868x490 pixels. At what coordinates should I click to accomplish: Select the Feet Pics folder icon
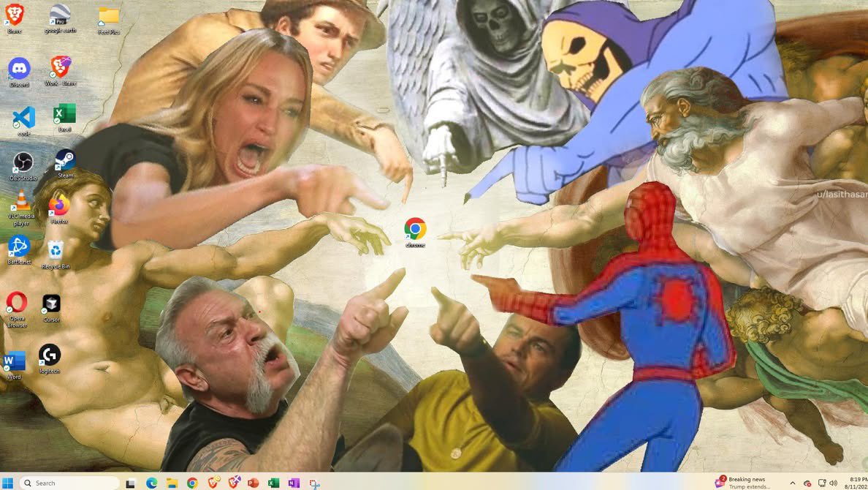[108, 20]
